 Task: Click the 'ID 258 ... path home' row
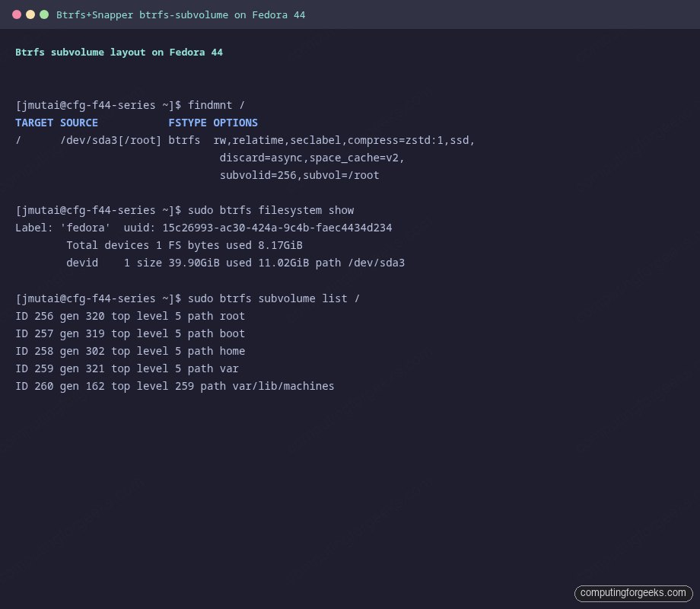click(130, 351)
